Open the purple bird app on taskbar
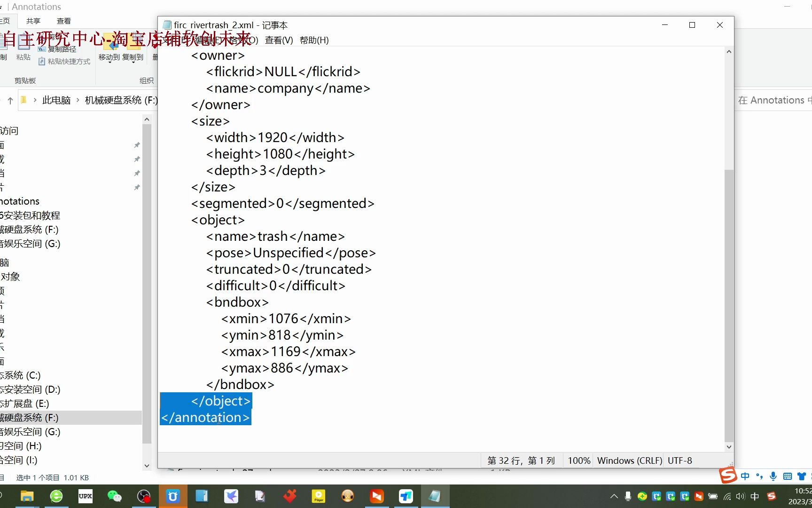This screenshot has height=508, width=812. [231, 496]
